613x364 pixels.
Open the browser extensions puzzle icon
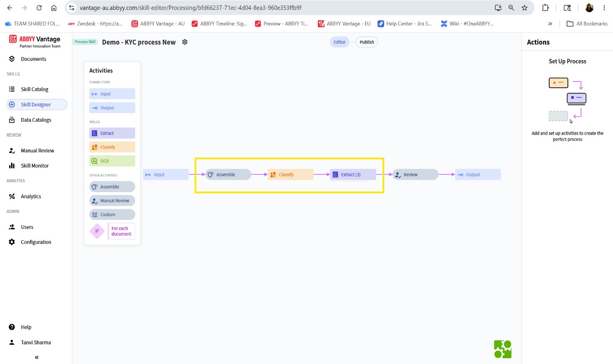click(545, 7)
